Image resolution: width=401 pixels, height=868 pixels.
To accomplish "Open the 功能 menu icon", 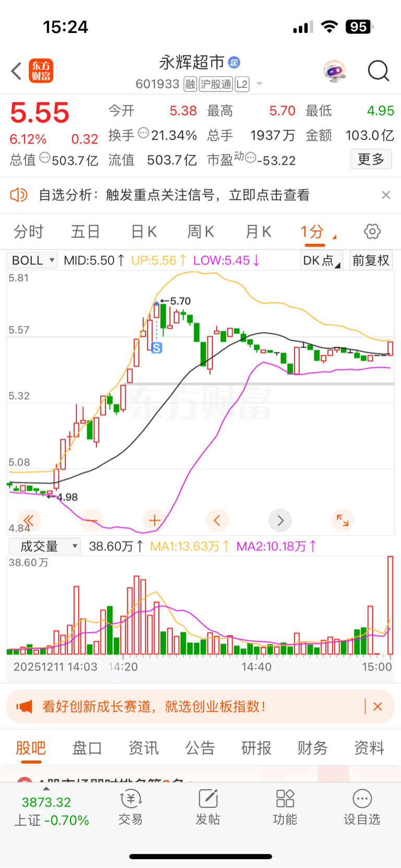I will coord(285,807).
